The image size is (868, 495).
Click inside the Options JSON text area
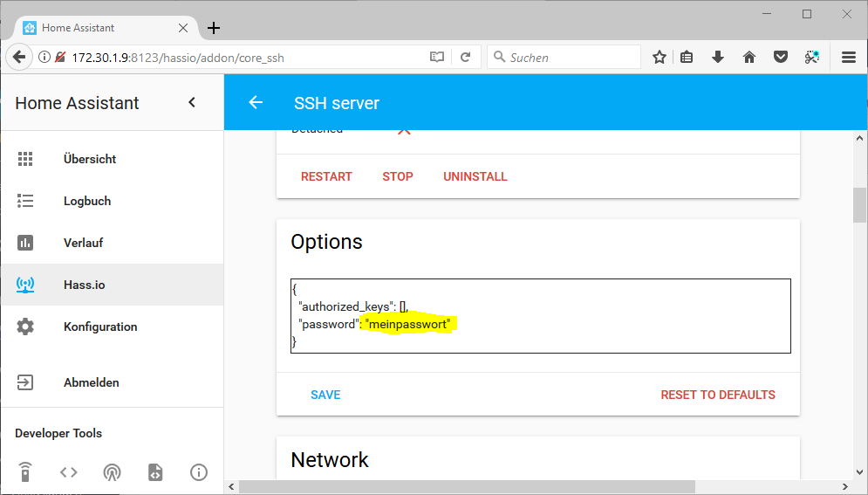click(540, 316)
